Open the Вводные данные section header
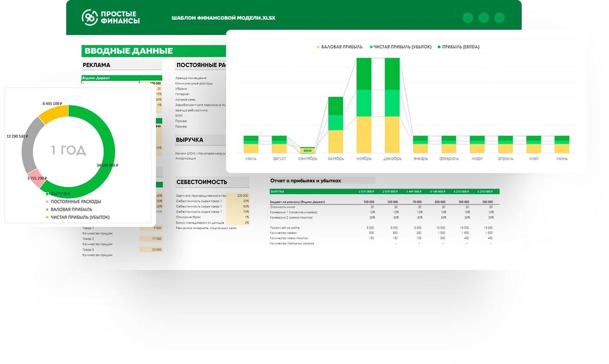This screenshot has width=609, height=364. (128, 51)
